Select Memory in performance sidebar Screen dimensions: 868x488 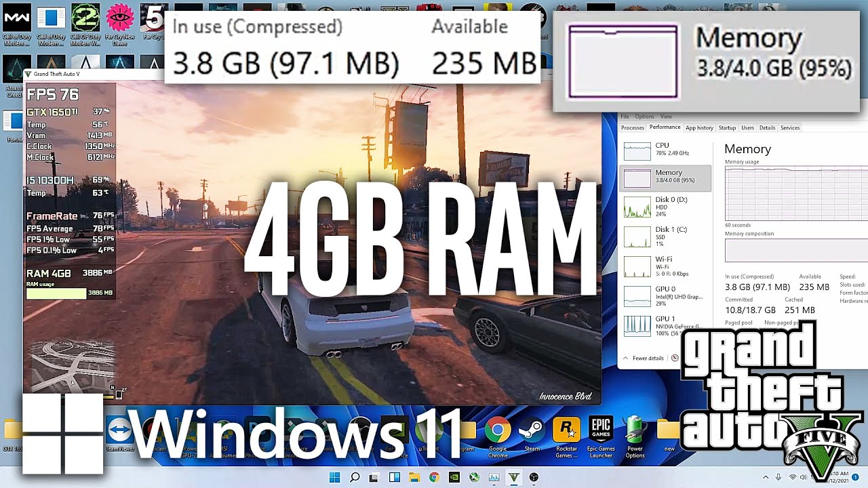click(x=665, y=178)
